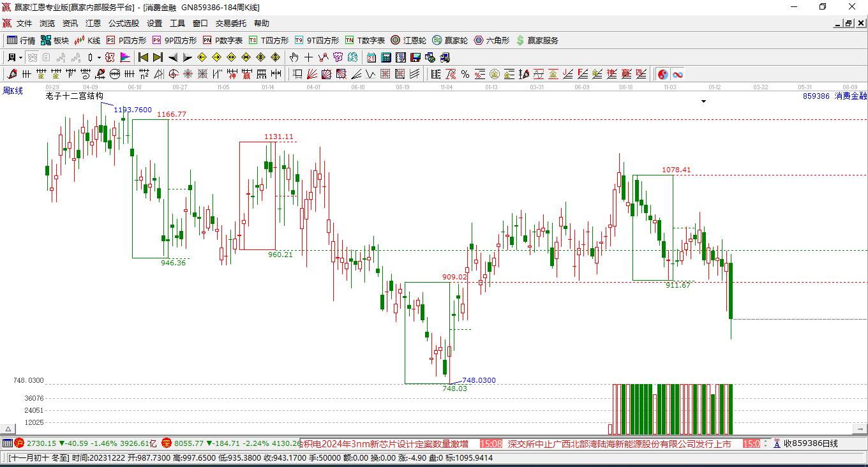Viewport: 868px width, 467px height.
Task: Open the 资讯 menu
Action: 70,24
